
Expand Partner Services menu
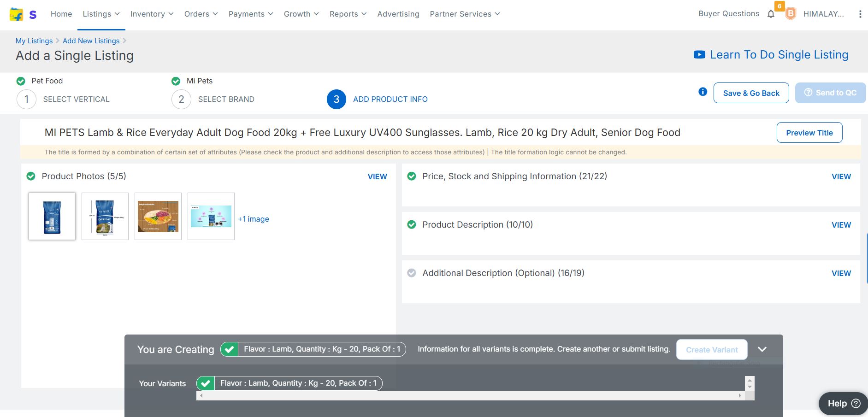click(x=465, y=14)
